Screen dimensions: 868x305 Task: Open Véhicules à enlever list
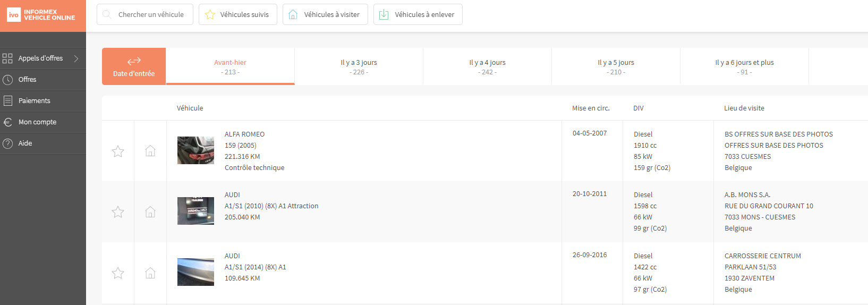coord(418,14)
